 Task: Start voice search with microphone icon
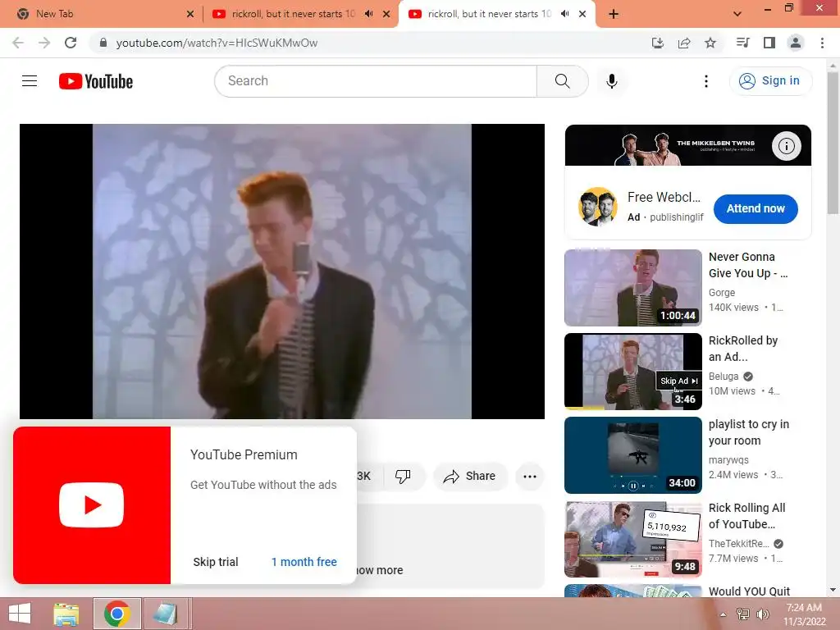(612, 81)
